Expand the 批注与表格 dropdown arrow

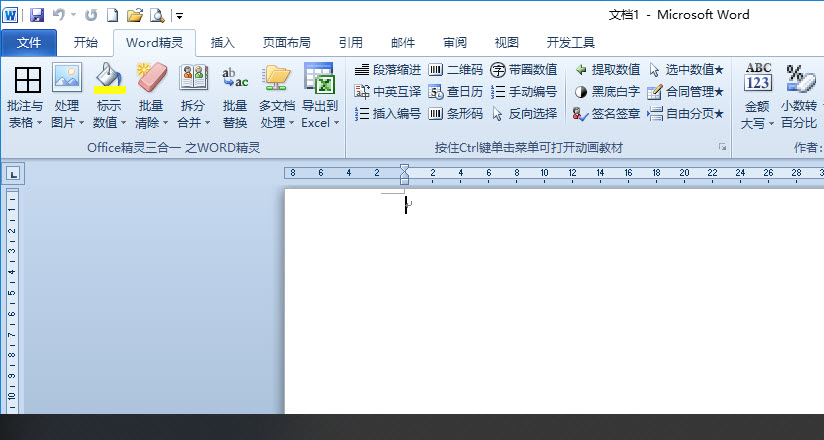(39, 124)
